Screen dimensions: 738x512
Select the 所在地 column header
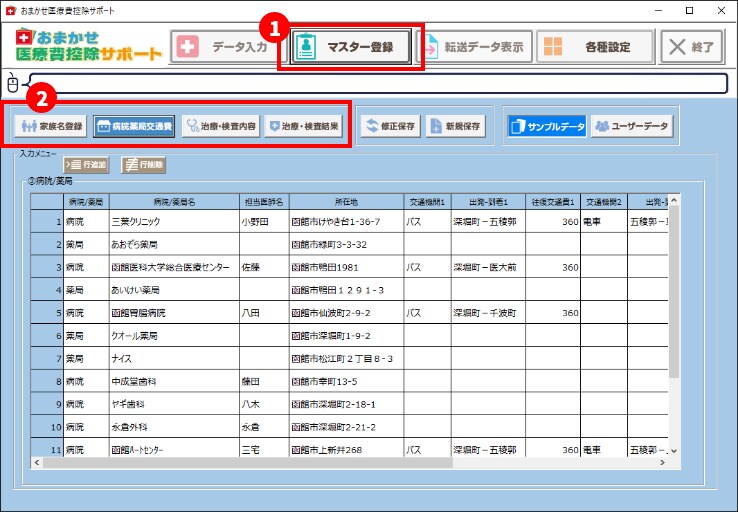(346, 202)
